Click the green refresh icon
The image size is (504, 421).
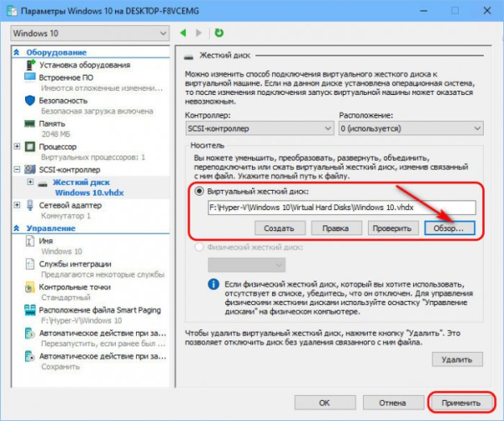tap(218, 33)
